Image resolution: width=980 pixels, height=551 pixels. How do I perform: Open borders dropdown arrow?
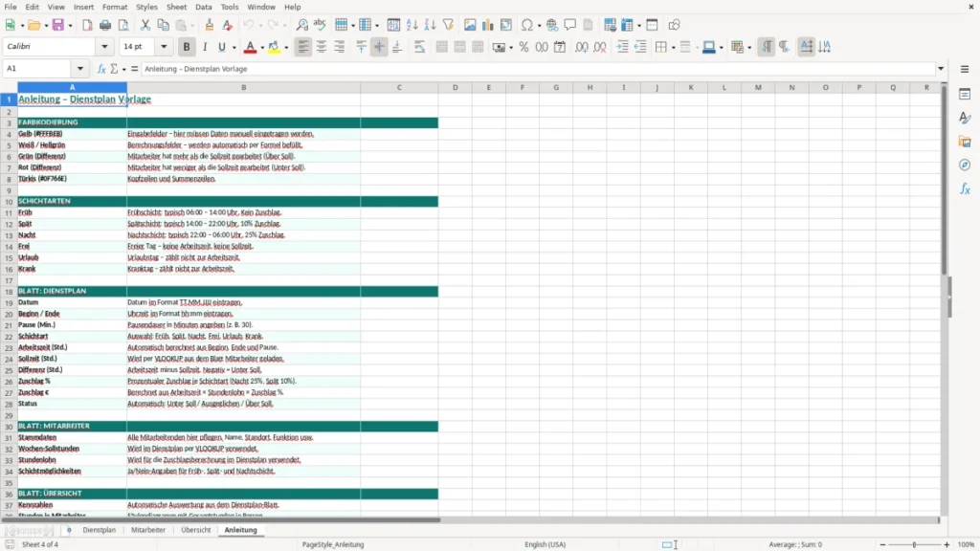[x=673, y=48]
